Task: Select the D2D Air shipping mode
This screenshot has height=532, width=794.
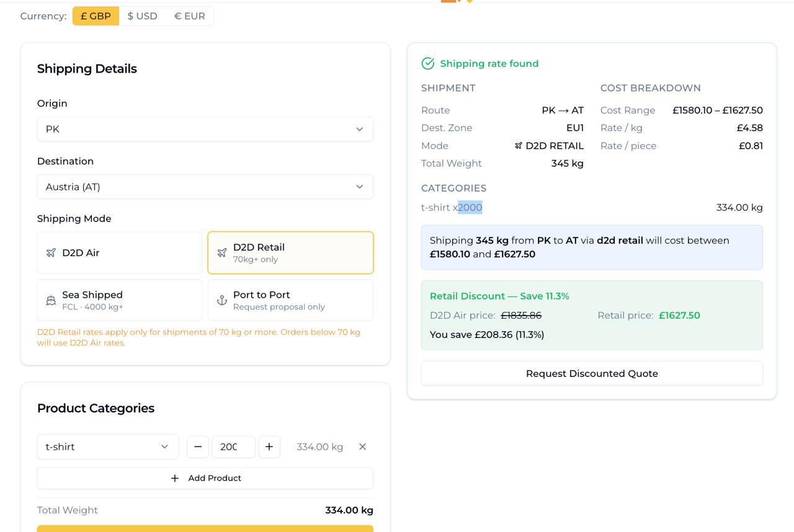Action: coord(120,253)
